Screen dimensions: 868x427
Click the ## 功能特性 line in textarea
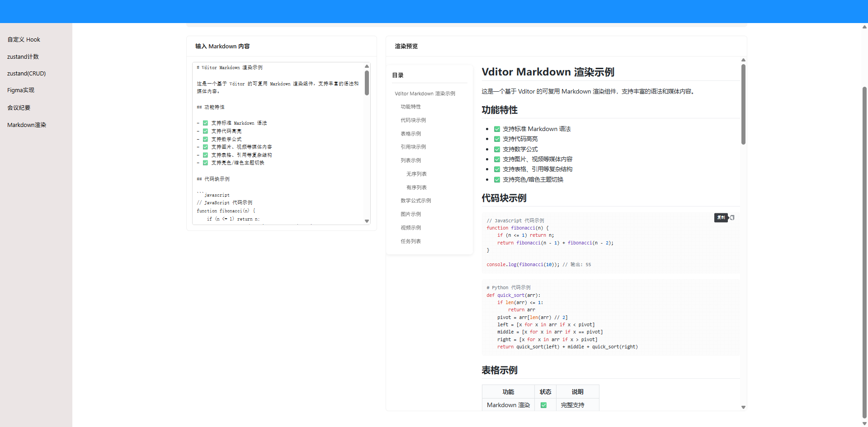click(x=211, y=107)
